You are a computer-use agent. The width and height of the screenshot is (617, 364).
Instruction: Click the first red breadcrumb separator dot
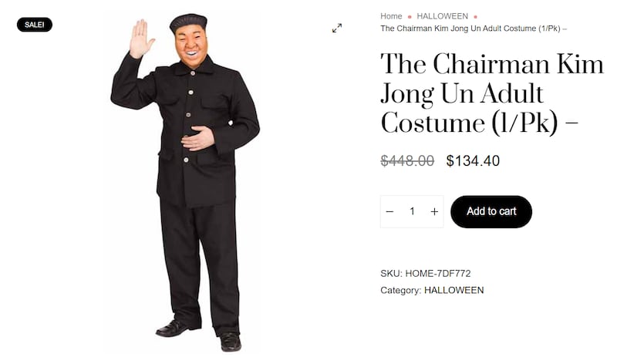tap(410, 17)
